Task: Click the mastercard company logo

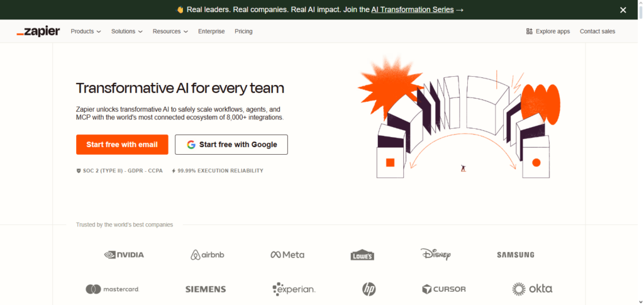Action: tap(113, 289)
